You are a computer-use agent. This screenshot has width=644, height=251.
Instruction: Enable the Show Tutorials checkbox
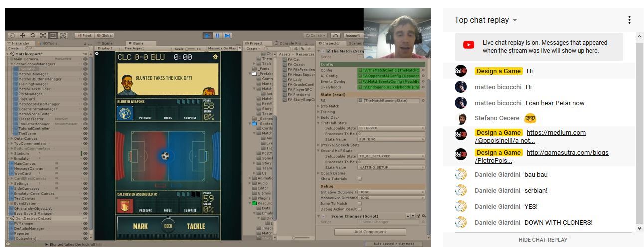point(359,179)
